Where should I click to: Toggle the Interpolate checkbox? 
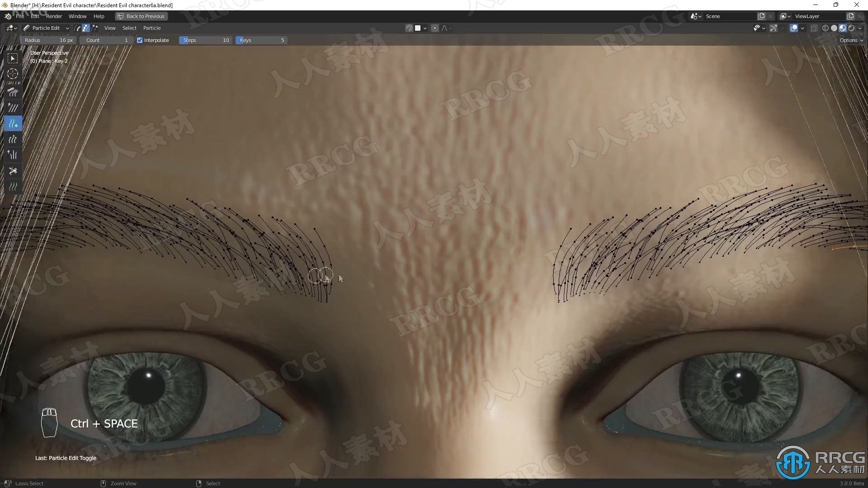click(x=140, y=40)
